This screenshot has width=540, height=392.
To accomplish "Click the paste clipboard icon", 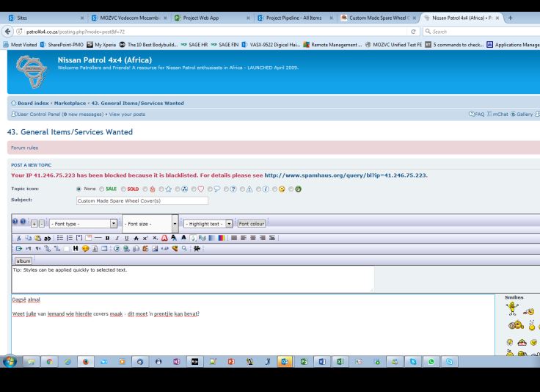I will coord(38,238).
